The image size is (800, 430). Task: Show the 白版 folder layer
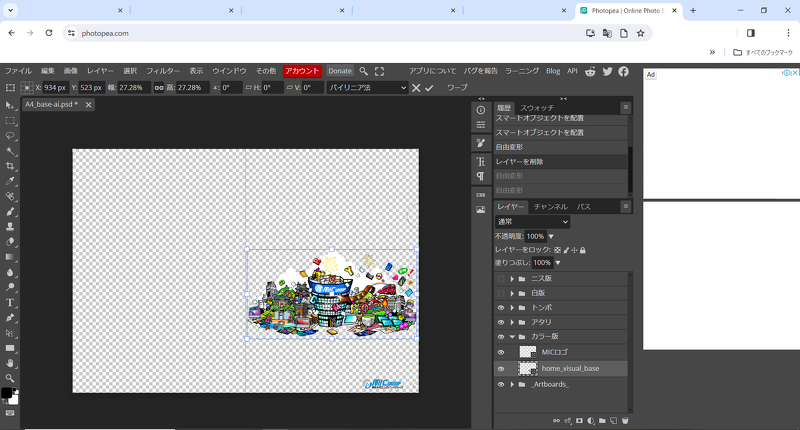pos(501,293)
